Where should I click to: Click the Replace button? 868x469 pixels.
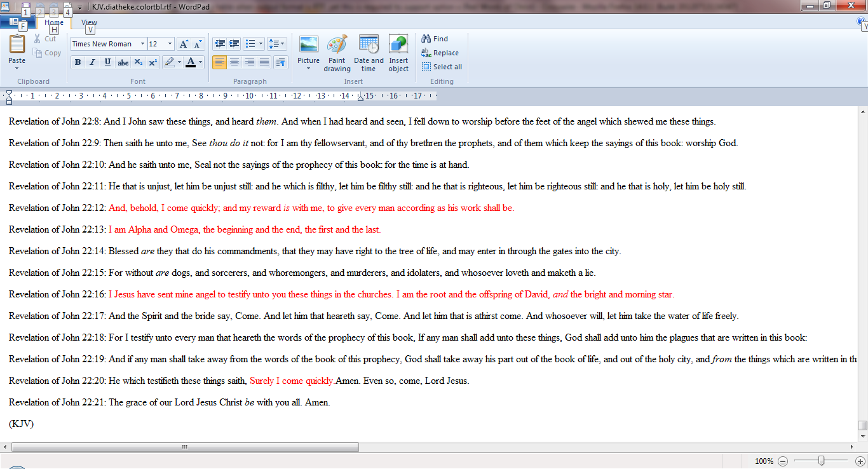440,53
